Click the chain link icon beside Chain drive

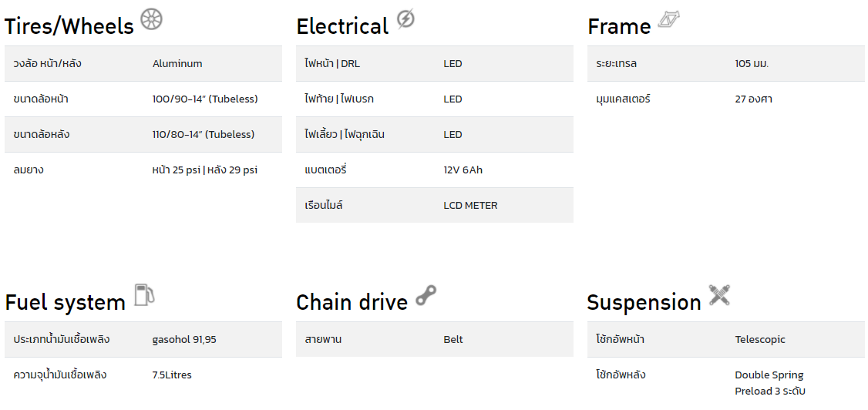(426, 295)
